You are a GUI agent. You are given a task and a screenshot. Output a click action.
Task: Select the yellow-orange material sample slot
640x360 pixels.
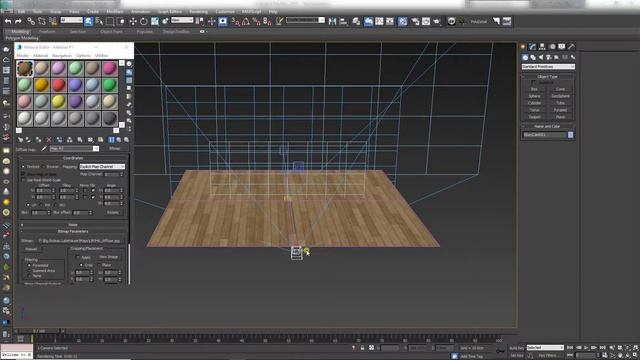coord(41,85)
